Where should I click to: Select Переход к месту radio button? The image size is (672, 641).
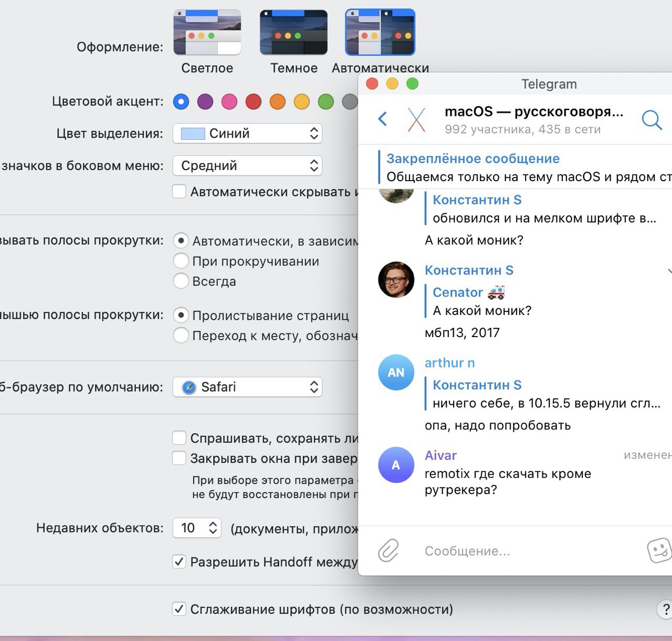[181, 335]
